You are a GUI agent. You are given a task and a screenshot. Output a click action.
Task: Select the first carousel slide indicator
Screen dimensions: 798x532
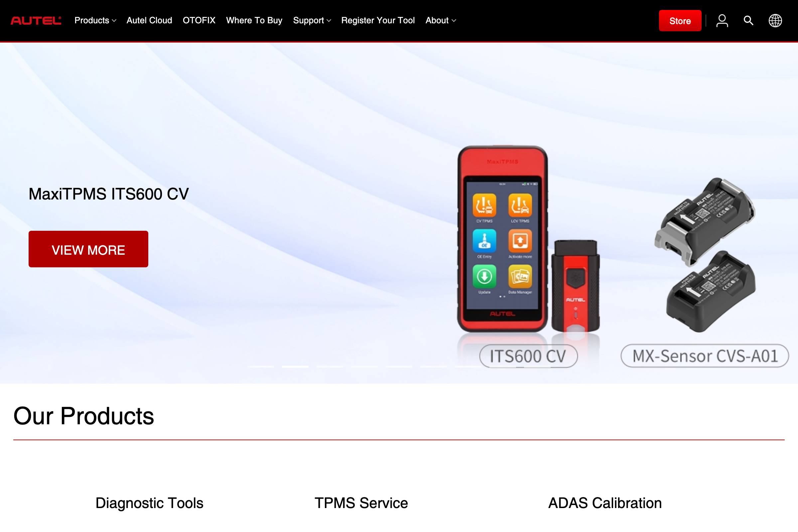(261, 367)
